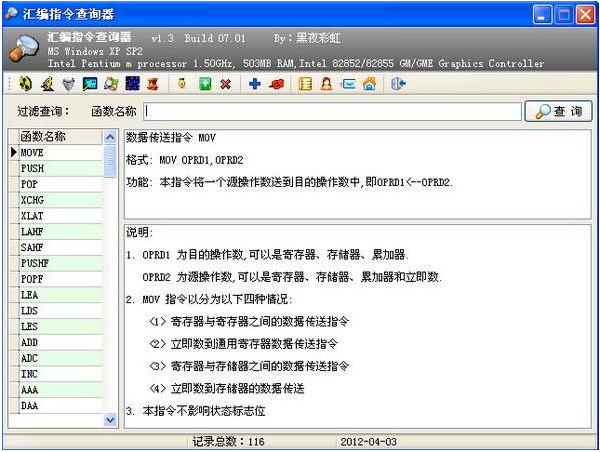Close the 汇编指令查询器 window
The height and width of the screenshot is (452, 600).
pyautogui.click(x=585, y=15)
